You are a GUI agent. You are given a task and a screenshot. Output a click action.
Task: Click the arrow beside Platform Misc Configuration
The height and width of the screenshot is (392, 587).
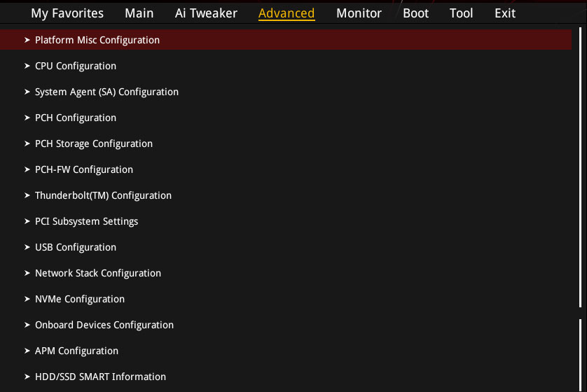pos(27,40)
